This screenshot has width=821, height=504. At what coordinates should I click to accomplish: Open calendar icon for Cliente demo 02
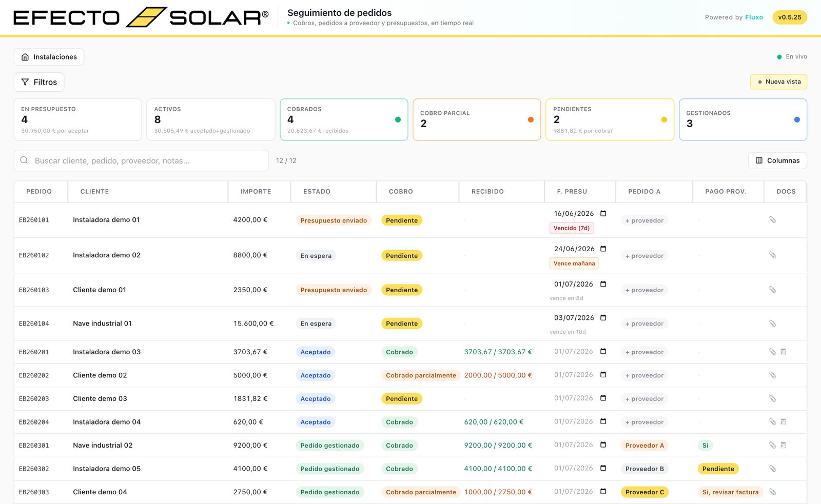pos(603,375)
